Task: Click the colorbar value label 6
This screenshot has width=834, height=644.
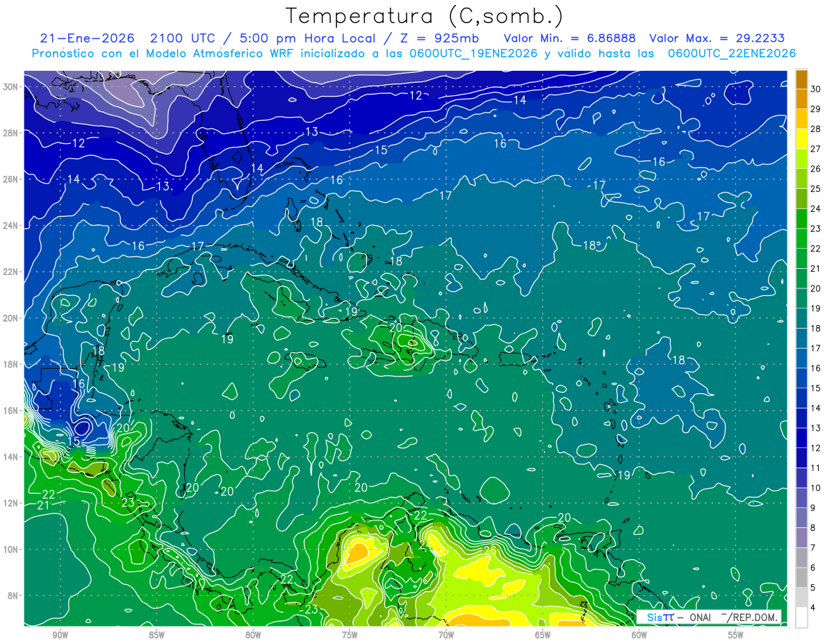Action: 814,568
